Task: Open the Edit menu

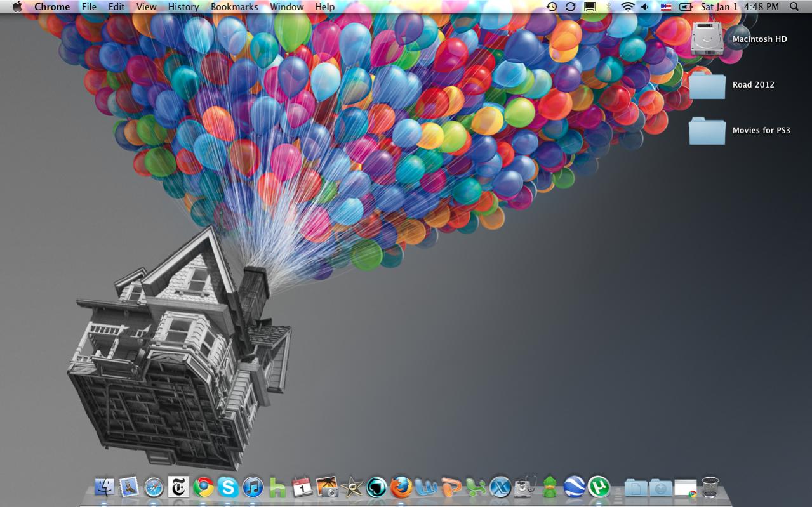Action: (x=116, y=7)
